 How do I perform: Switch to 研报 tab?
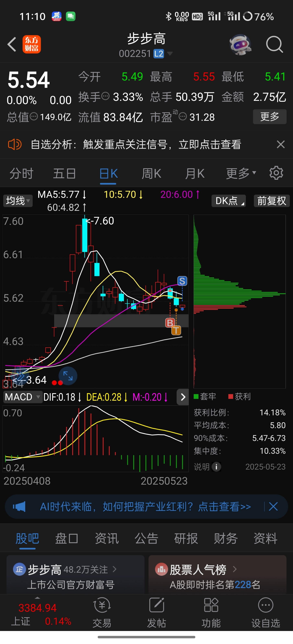(186, 538)
